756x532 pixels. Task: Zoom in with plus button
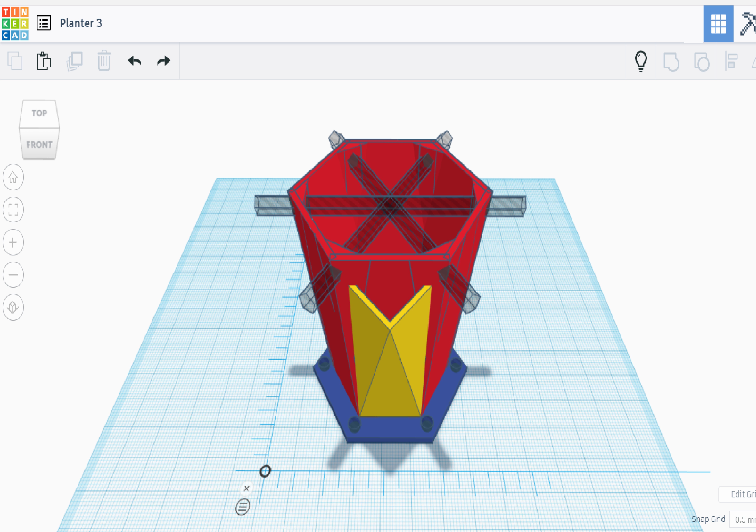tap(13, 242)
